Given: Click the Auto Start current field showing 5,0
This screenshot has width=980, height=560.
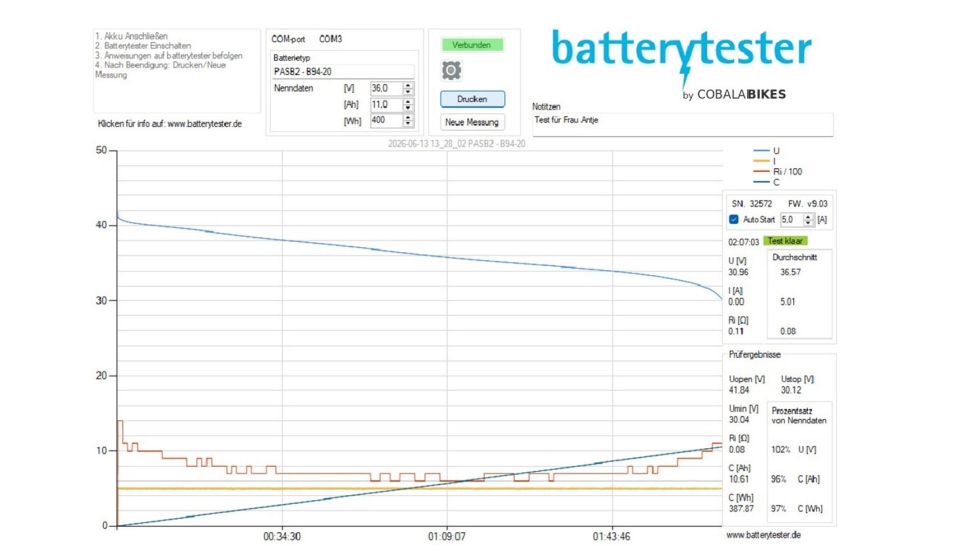Looking at the screenshot, I should coord(791,219).
